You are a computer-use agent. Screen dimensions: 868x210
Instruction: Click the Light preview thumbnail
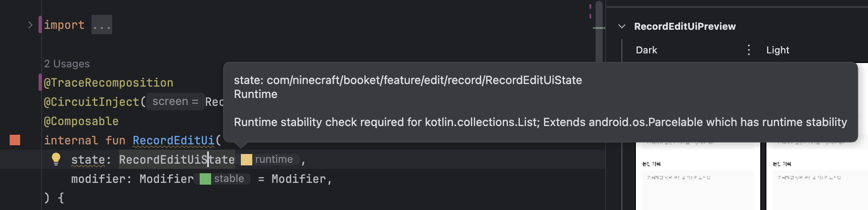[x=817, y=176]
